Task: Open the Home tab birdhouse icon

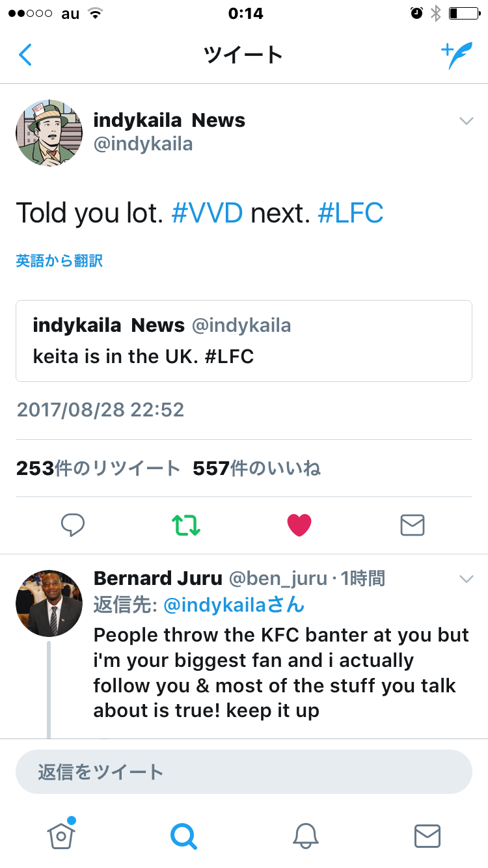Action: click(x=61, y=835)
